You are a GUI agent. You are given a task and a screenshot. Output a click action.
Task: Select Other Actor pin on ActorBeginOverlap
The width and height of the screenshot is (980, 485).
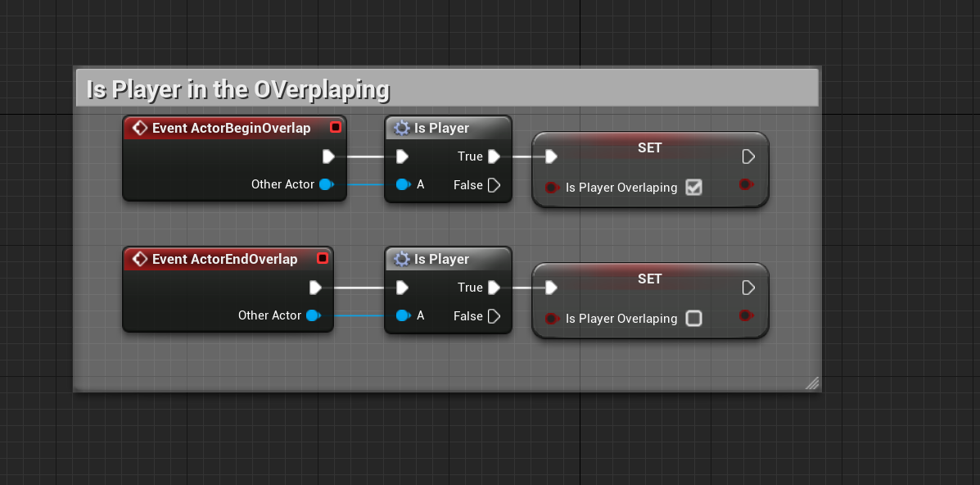click(327, 184)
